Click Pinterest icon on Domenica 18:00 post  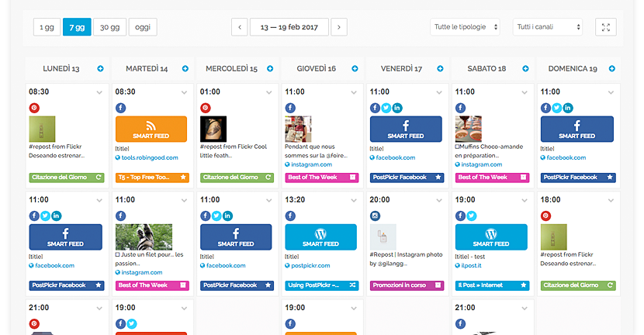click(x=545, y=216)
